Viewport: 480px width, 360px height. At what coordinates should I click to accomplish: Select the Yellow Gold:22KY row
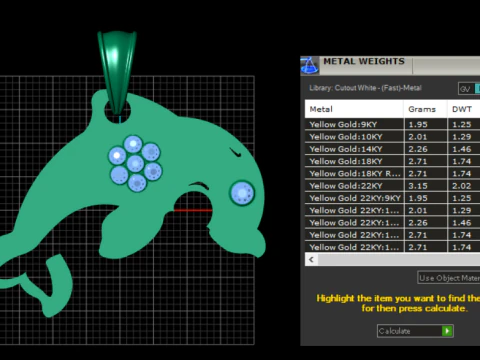click(392, 186)
